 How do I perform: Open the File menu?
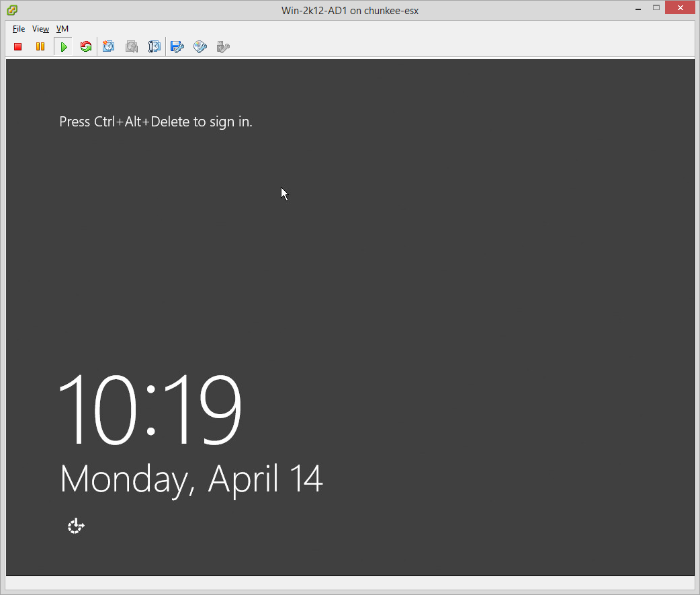19,29
